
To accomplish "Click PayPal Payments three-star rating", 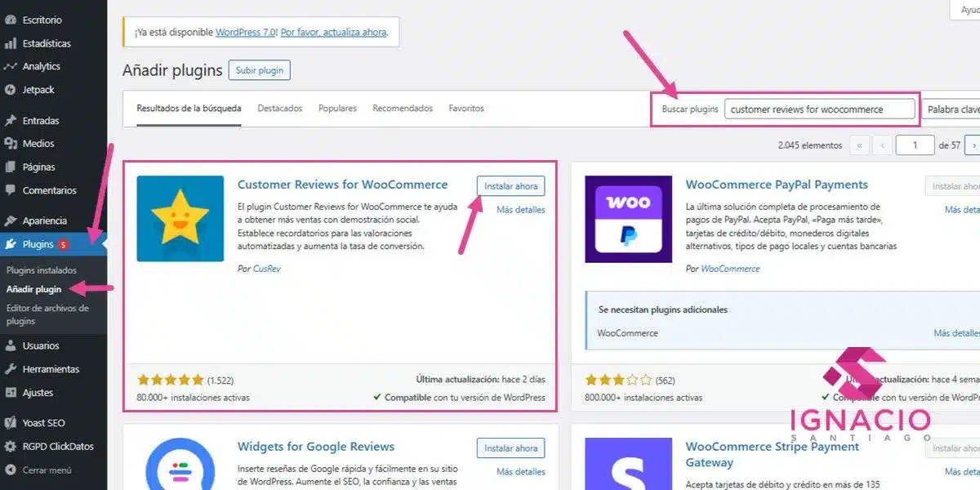I will coord(619,380).
